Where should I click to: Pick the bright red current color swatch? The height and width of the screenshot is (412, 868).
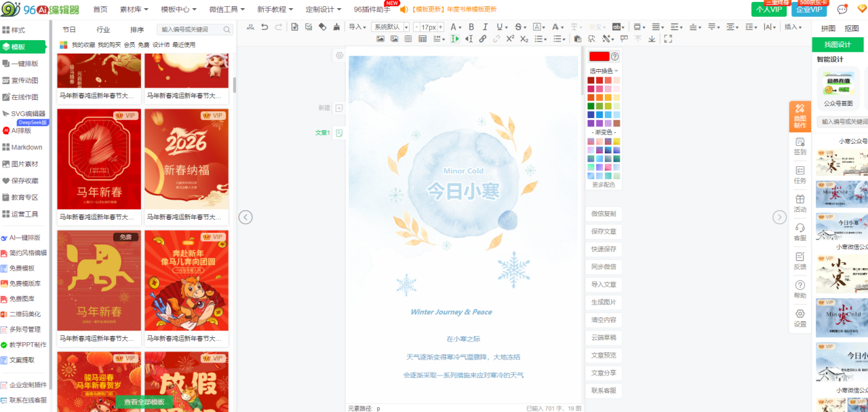599,56
